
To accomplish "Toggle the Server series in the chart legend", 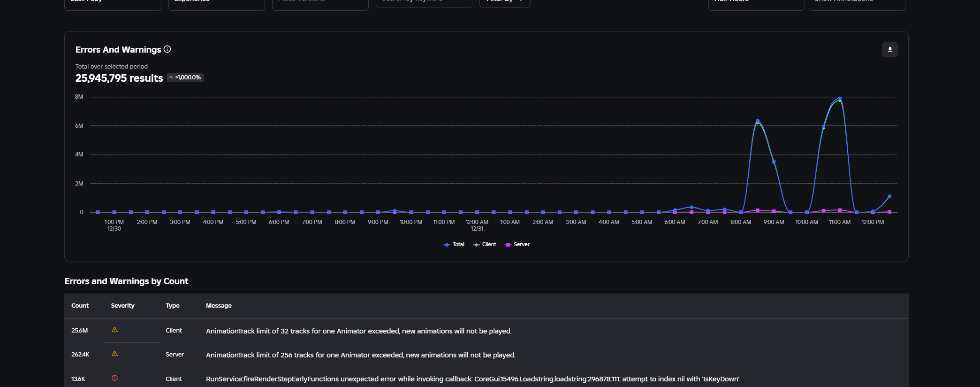I will point(517,245).
